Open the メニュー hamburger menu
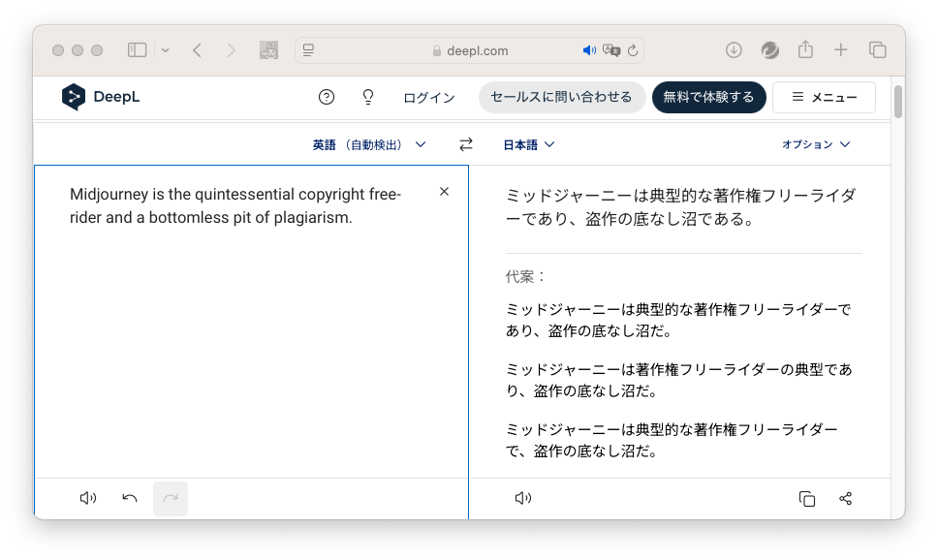Viewport: 938px width, 560px height. coord(824,97)
